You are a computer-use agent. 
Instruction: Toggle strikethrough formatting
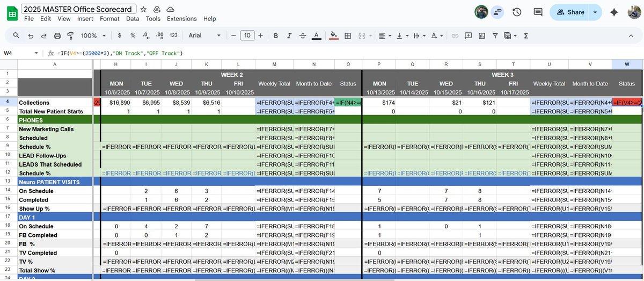coord(303,35)
